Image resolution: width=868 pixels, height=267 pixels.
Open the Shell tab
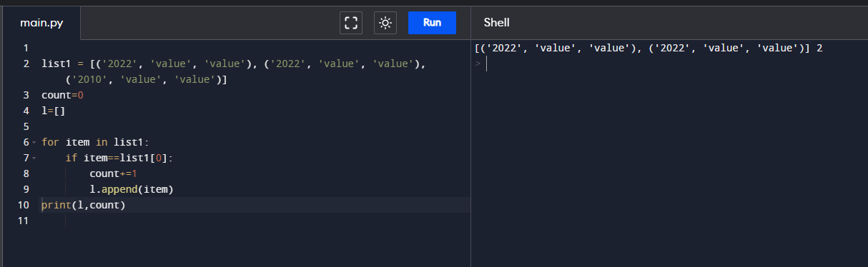[x=496, y=23]
